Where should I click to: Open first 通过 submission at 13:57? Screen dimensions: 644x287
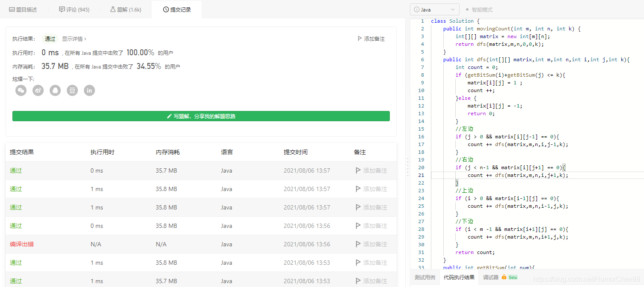click(16, 170)
